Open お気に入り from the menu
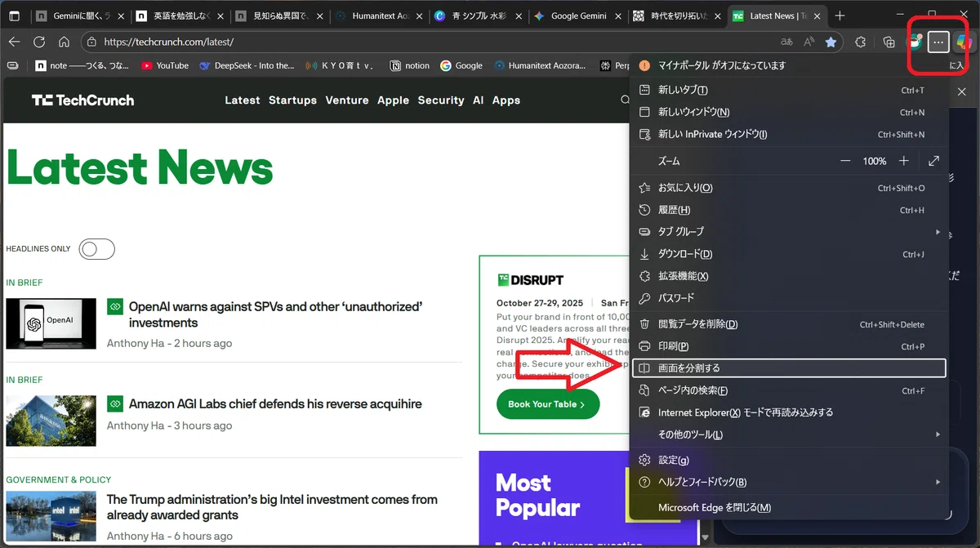The width and height of the screenshot is (980, 548). 789,188
